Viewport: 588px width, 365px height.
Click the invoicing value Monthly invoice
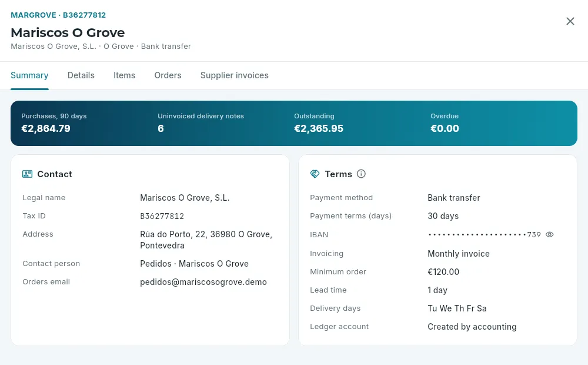pyautogui.click(x=459, y=254)
